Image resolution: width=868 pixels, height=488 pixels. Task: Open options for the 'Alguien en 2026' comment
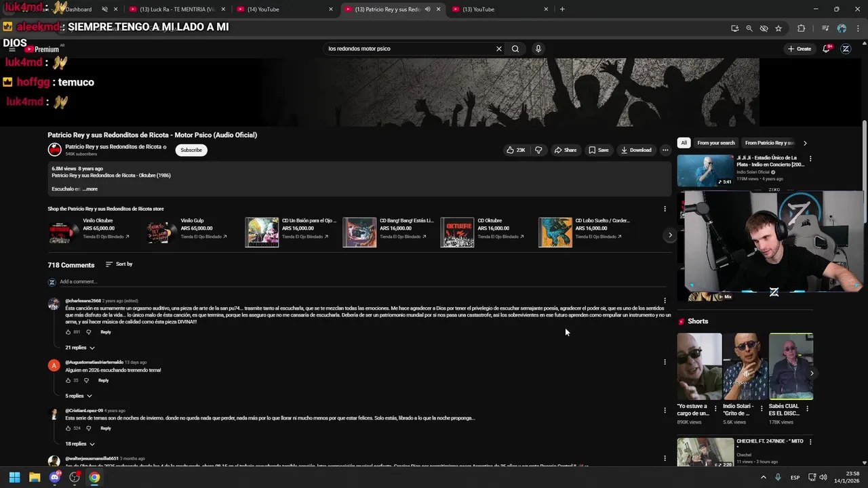click(x=665, y=362)
